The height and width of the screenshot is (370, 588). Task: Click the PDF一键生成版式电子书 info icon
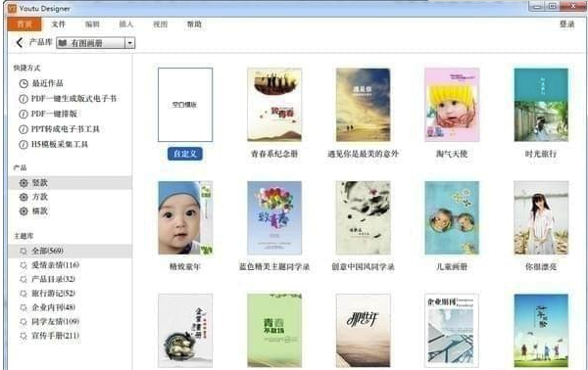[x=24, y=99]
